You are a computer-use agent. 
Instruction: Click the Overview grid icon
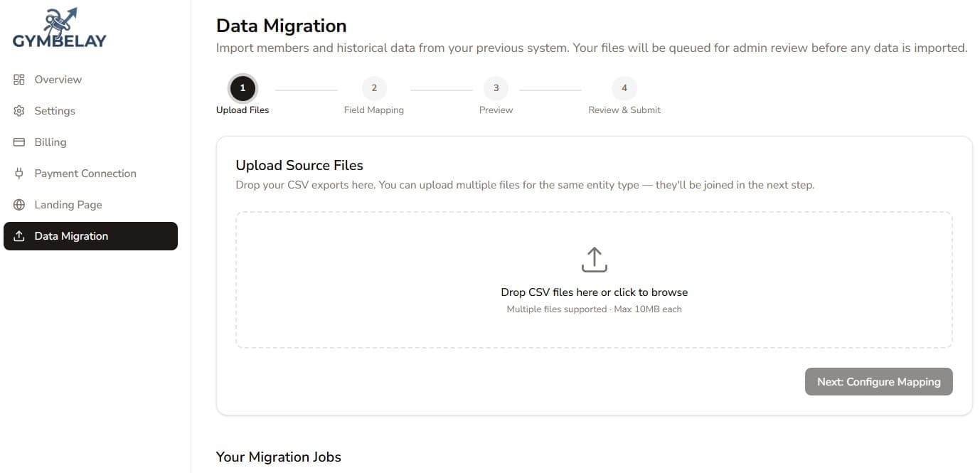[x=19, y=80]
